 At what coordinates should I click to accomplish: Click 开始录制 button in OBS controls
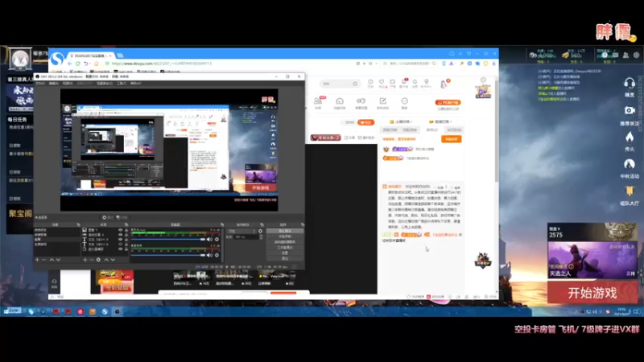coord(285,237)
